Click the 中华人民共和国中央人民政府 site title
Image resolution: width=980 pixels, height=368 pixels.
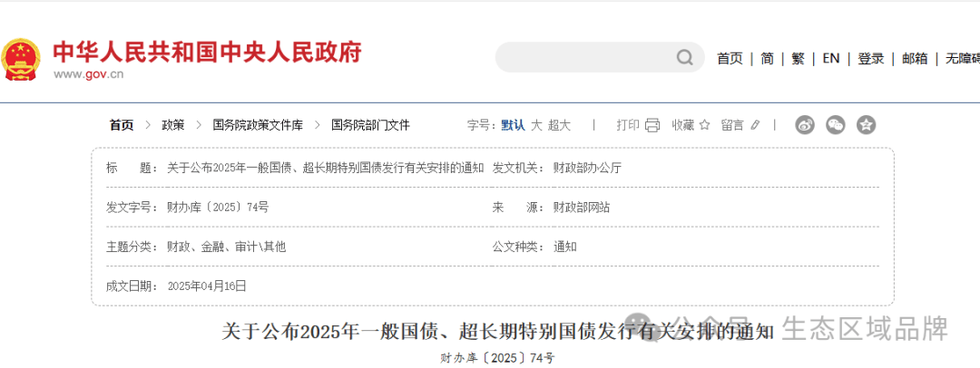[x=207, y=53]
